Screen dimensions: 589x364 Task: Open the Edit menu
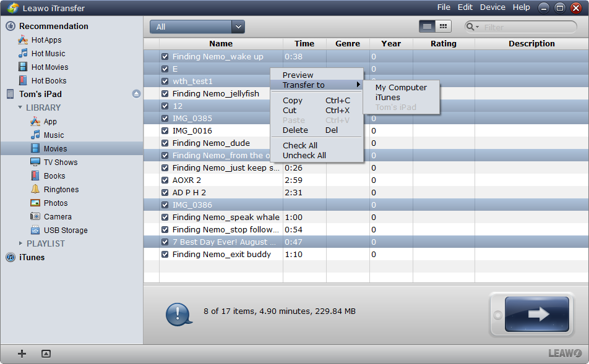[465, 7]
